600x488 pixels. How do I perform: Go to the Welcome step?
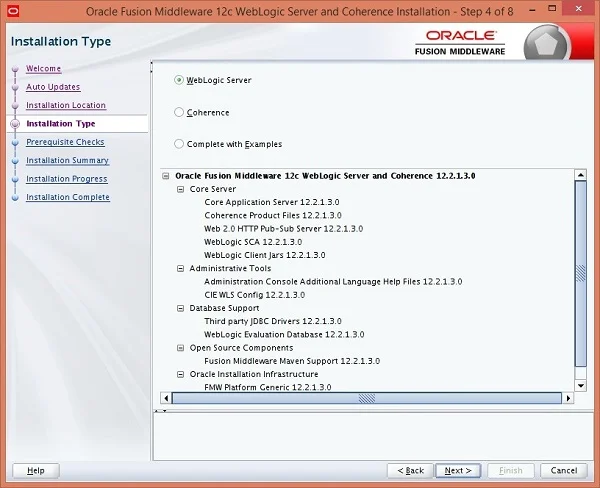pyautogui.click(x=43, y=69)
